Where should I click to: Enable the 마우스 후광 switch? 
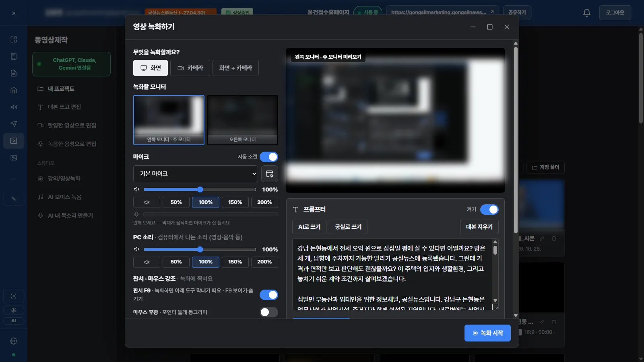tap(269, 312)
